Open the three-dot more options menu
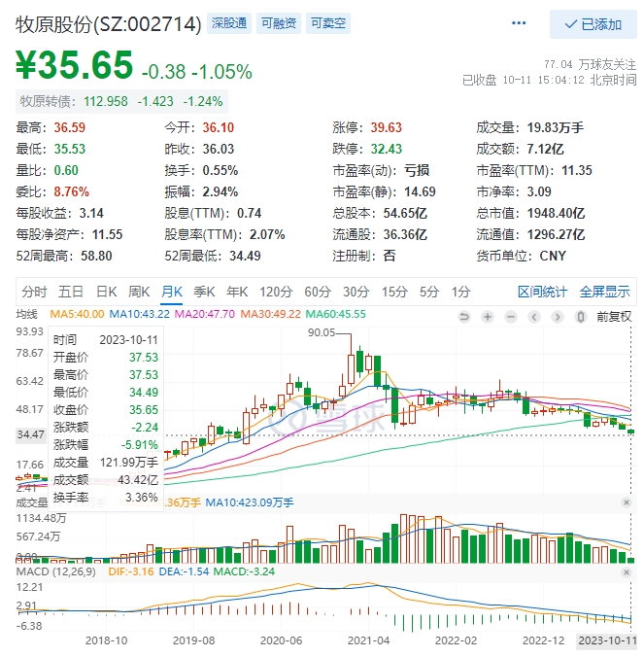Image resolution: width=644 pixels, height=657 pixels. pyautogui.click(x=519, y=23)
